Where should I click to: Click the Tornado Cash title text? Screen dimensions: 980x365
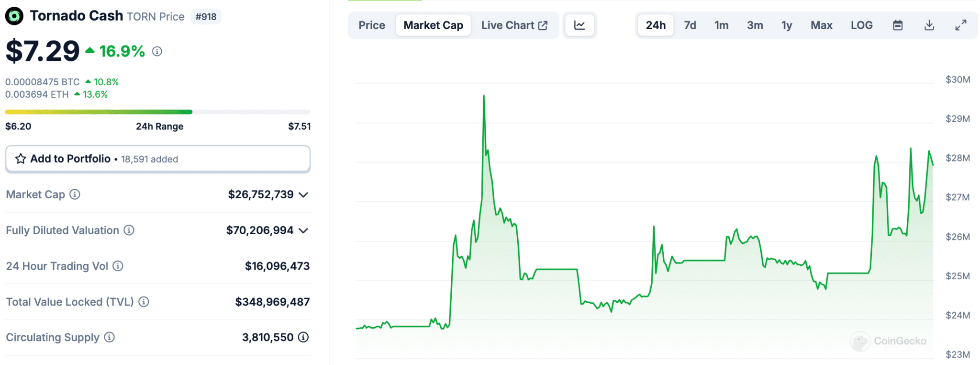77,16
